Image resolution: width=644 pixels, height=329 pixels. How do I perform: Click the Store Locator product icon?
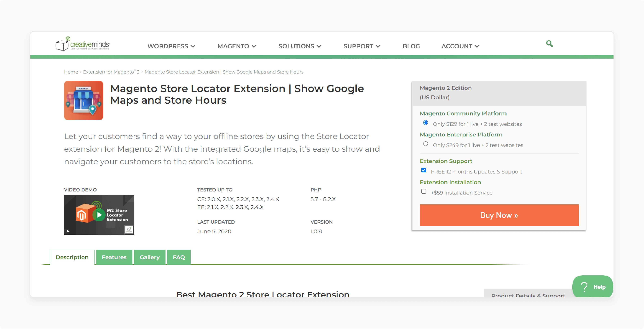pos(84,100)
